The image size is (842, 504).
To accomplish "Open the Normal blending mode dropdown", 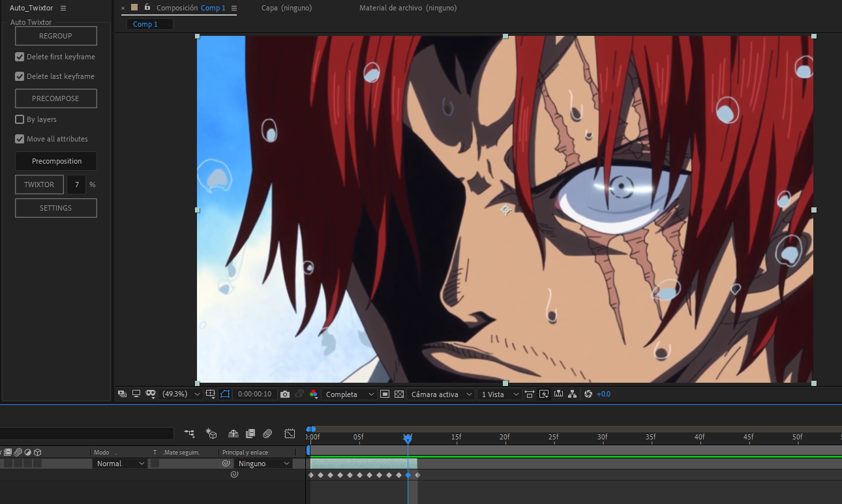I will pyautogui.click(x=121, y=464).
